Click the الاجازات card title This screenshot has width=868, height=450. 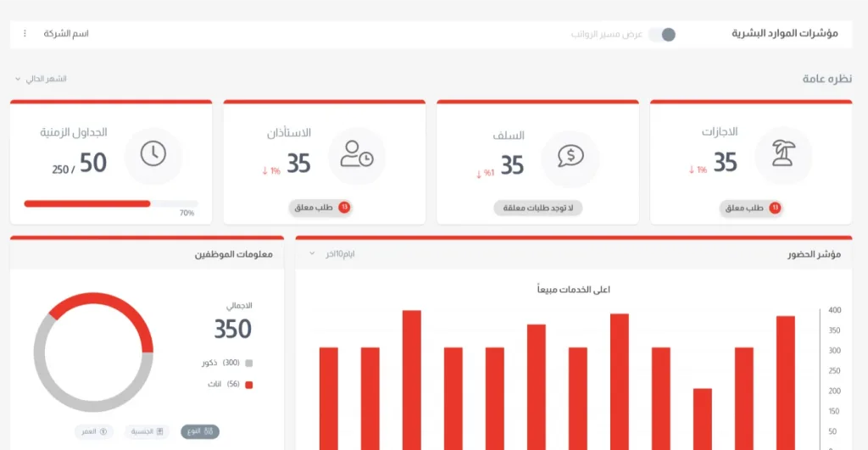(720, 131)
